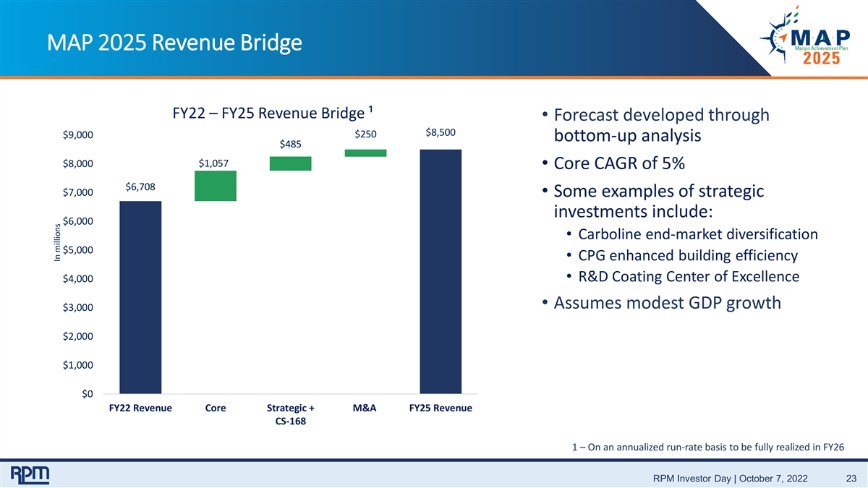Viewport: 868px width, 488px height.
Task: Select the FY22 Revenue navy bar
Action: (140, 297)
